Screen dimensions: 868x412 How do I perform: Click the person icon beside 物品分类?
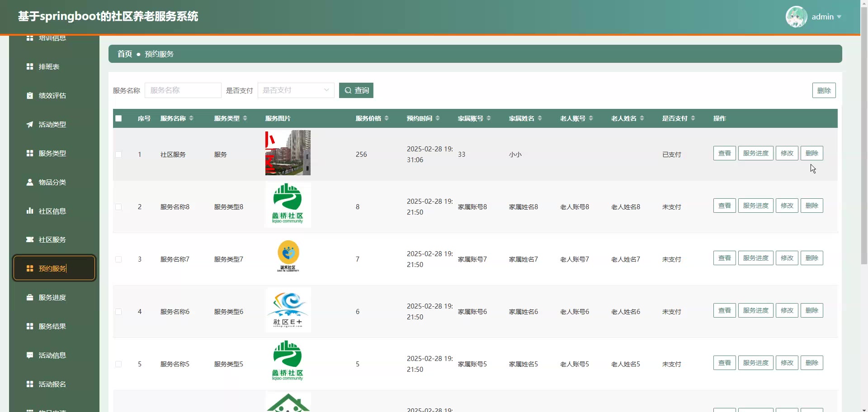[x=30, y=183]
